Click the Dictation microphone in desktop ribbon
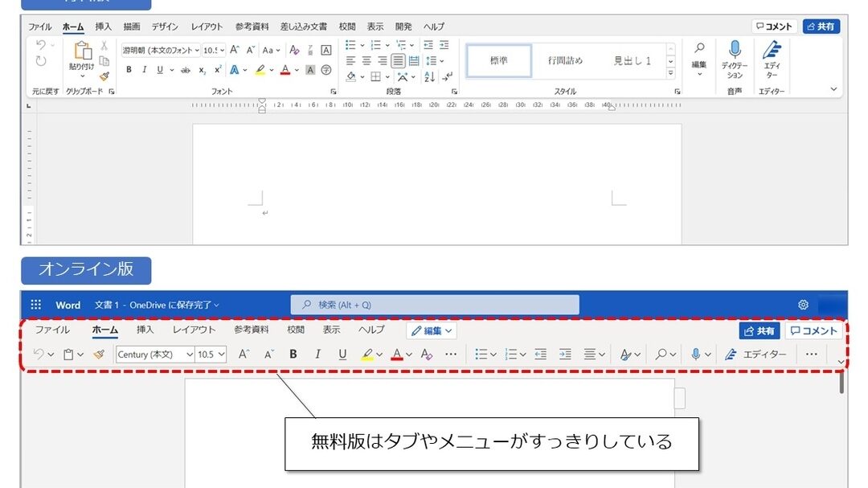868x488 pixels. click(735, 50)
